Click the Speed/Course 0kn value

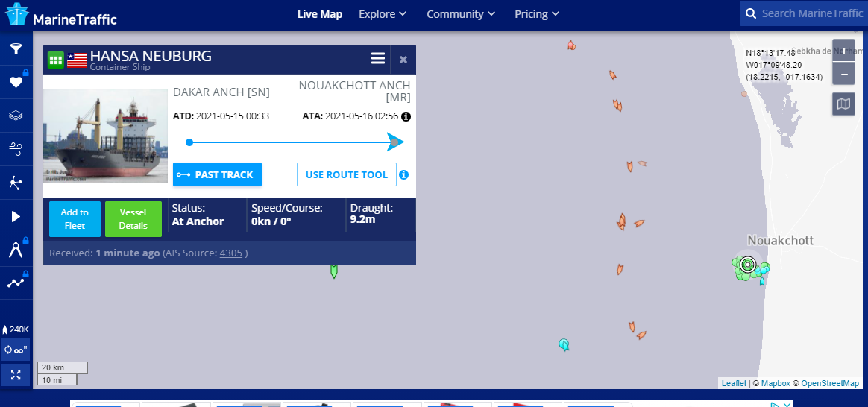[271, 221]
